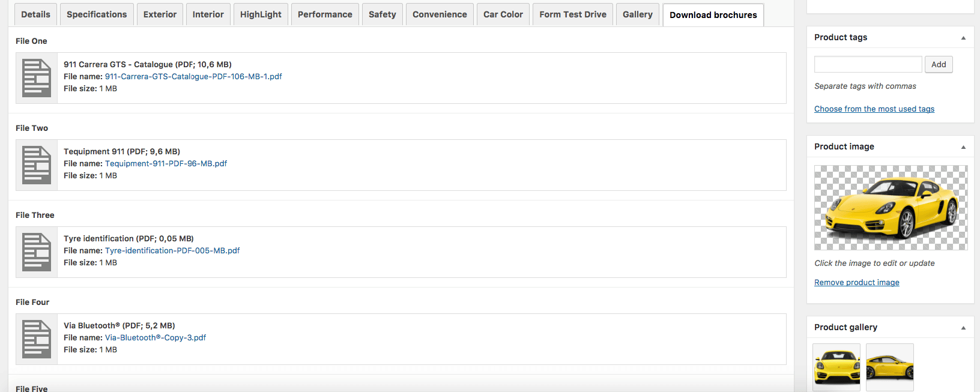Click the 'Click the image to edit' text
The height and width of the screenshot is (392, 980).
(874, 264)
